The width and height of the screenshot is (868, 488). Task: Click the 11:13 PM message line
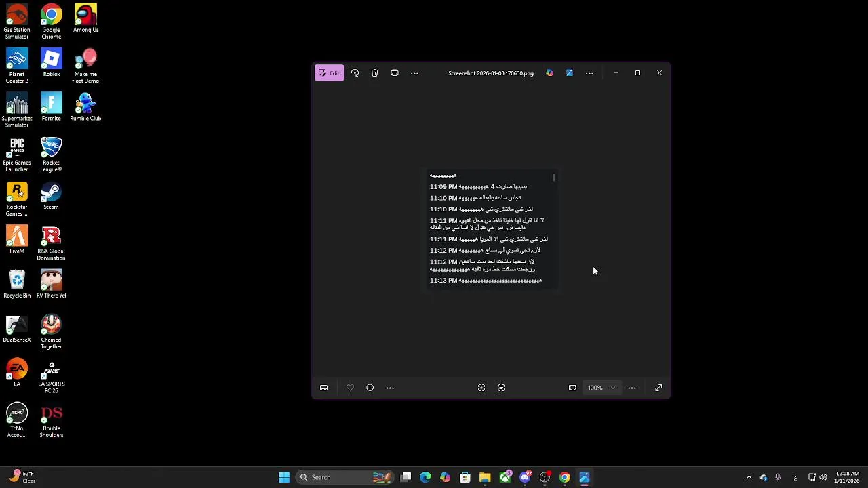(486, 281)
